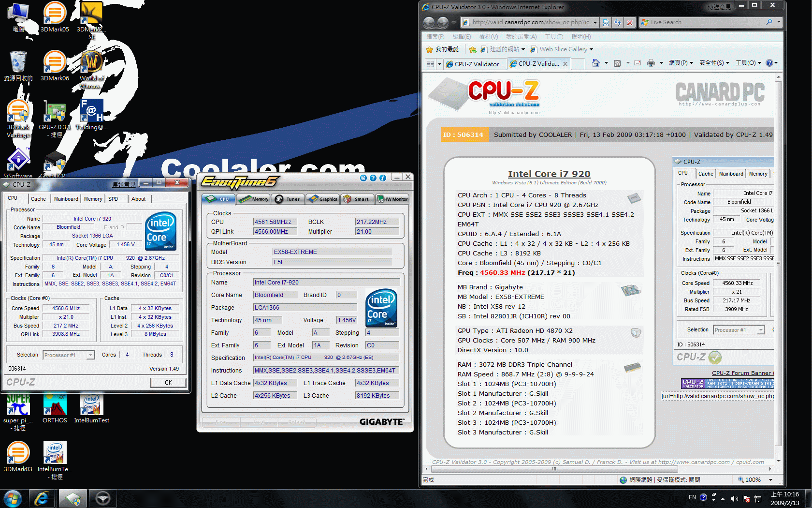
Task: Select the Graphics tab in EasyTune6
Action: click(323, 199)
